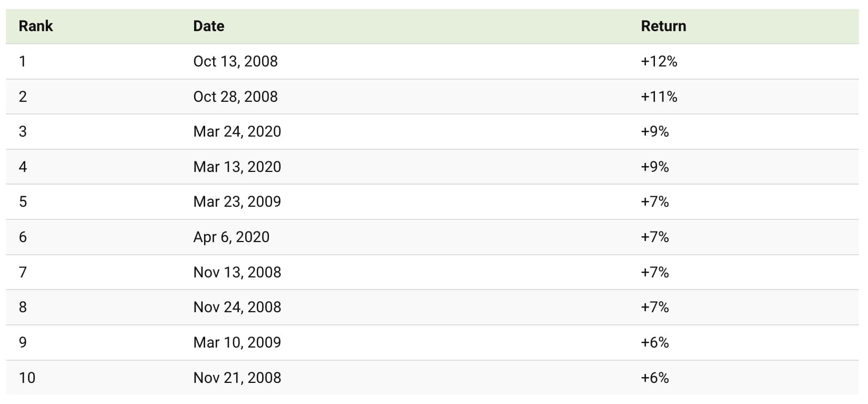Click the return value for Mar 10, 2009

pos(654,342)
